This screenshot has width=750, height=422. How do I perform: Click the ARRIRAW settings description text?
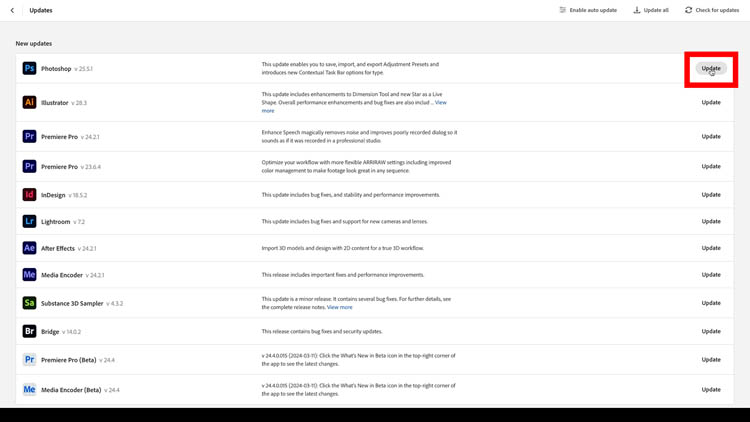356,167
